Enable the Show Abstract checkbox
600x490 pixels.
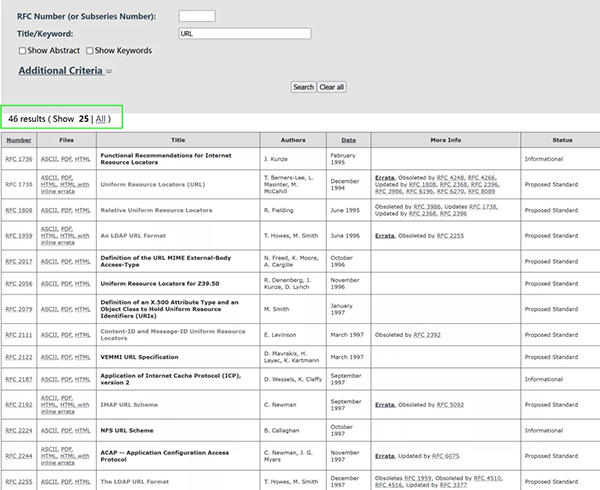tap(23, 50)
